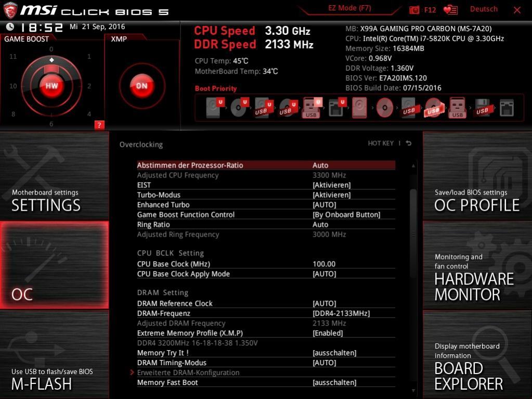The height and width of the screenshot is (399, 532).
Task: Click the Boot Priority label
Action: (x=216, y=88)
